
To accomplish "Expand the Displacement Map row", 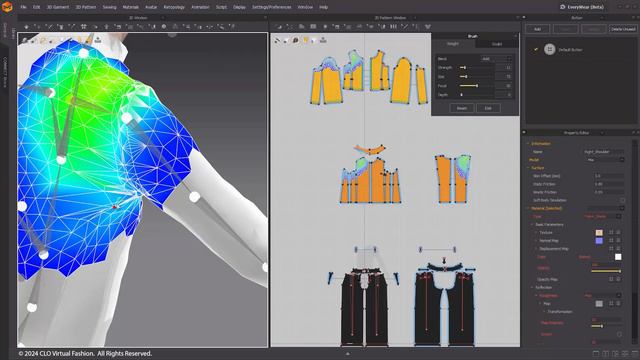I will pyautogui.click(x=536, y=249).
